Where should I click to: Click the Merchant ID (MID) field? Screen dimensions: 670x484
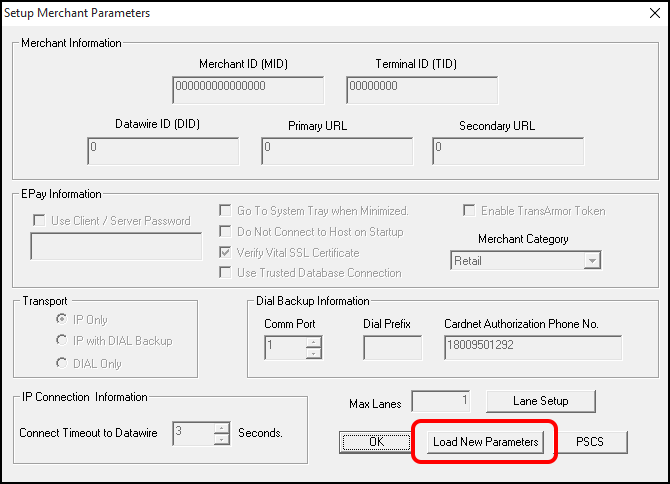(248, 90)
